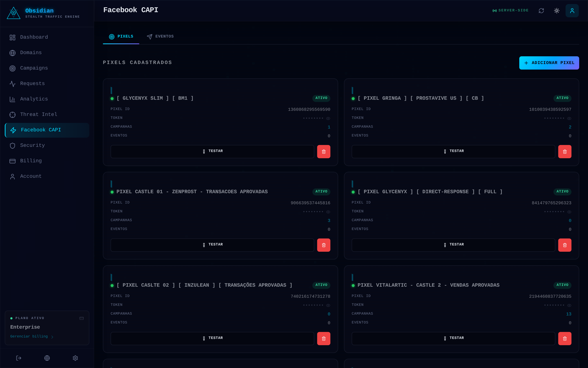Reveal token for Pixel Castle 01 Zenprost
The image size is (588, 368).
click(328, 212)
